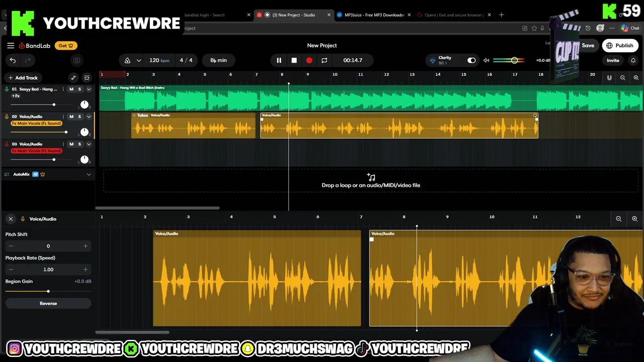The width and height of the screenshot is (644, 362).
Task: Open a new browser tab
Action: (x=501, y=15)
